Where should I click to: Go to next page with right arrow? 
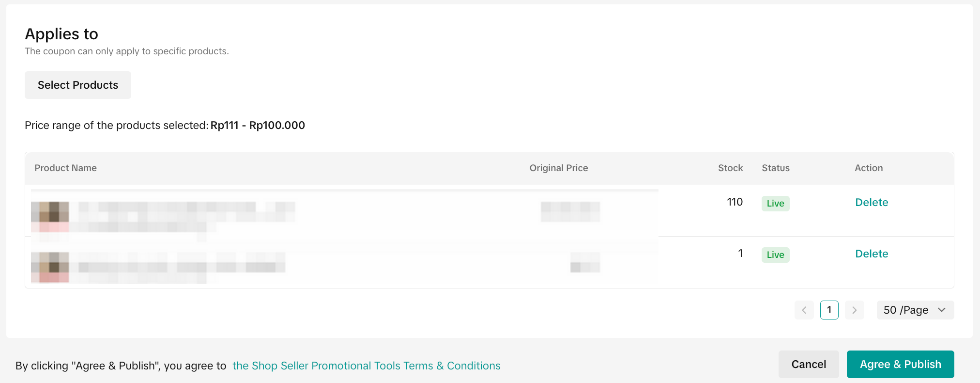(854, 310)
